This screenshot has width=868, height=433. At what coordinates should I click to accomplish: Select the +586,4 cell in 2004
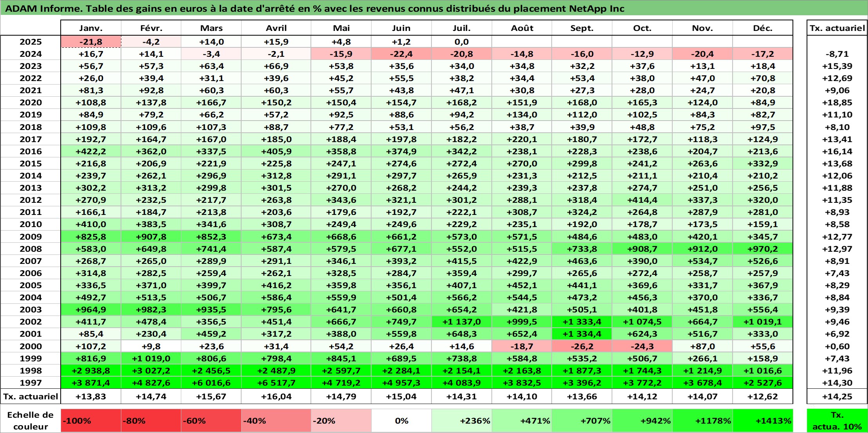[276, 298]
